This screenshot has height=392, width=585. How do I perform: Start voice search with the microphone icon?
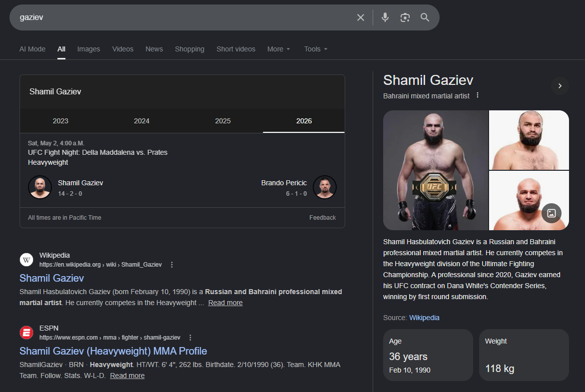point(385,17)
